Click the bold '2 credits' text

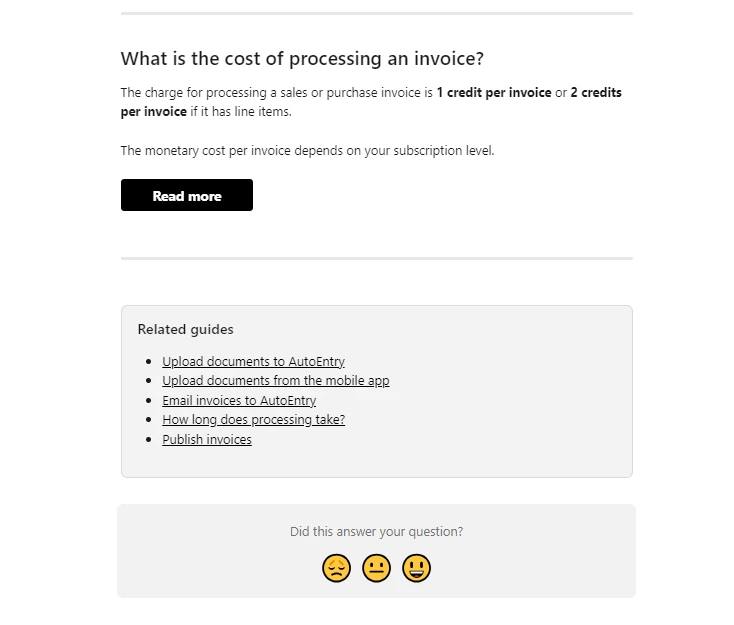pos(596,92)
